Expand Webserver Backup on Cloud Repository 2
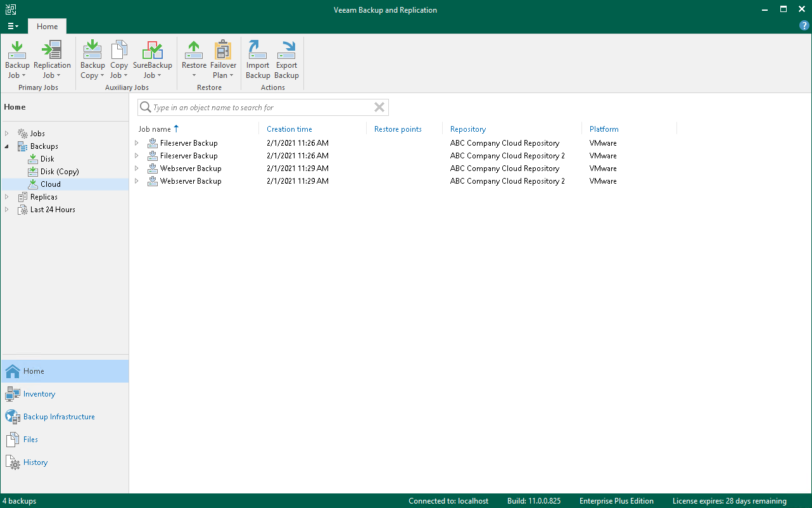 [x=136, y=181]
